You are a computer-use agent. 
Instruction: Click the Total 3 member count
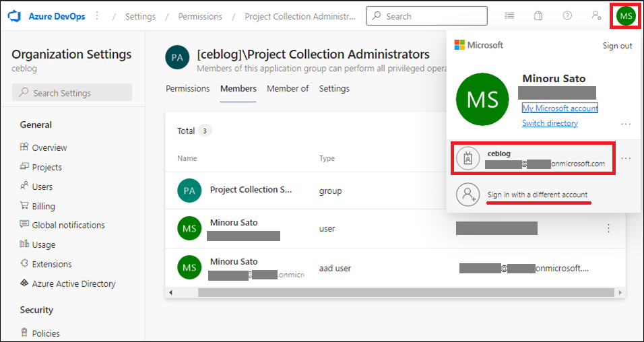194,131
